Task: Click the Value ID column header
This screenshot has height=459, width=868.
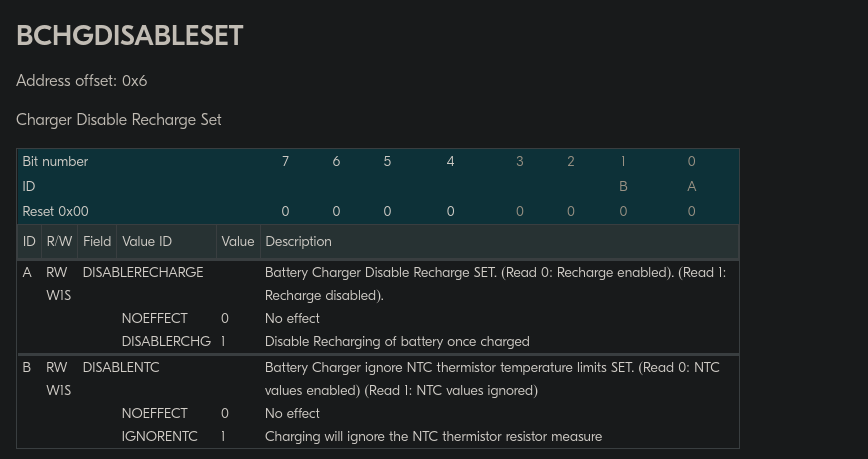Action: pyautogui.click(x=147, y=241)
